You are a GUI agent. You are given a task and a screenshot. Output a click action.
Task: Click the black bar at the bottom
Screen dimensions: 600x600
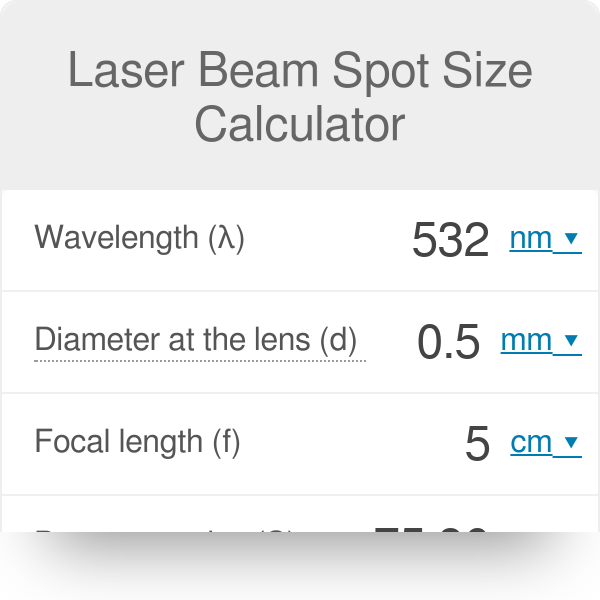(x=300, y=566)
